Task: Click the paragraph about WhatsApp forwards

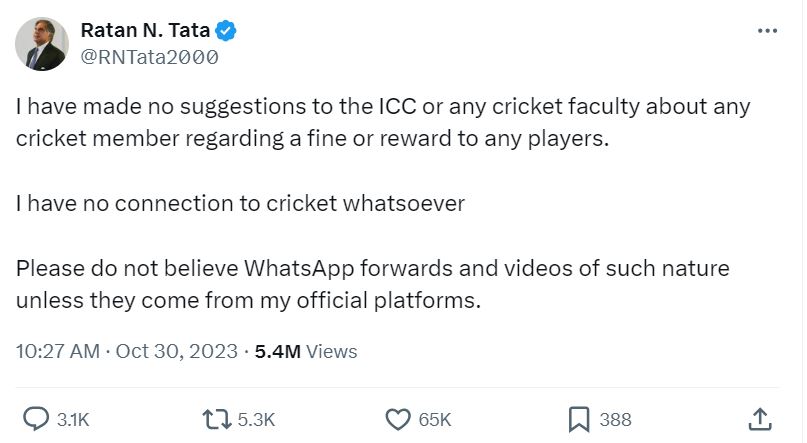Action: (372, 284)
